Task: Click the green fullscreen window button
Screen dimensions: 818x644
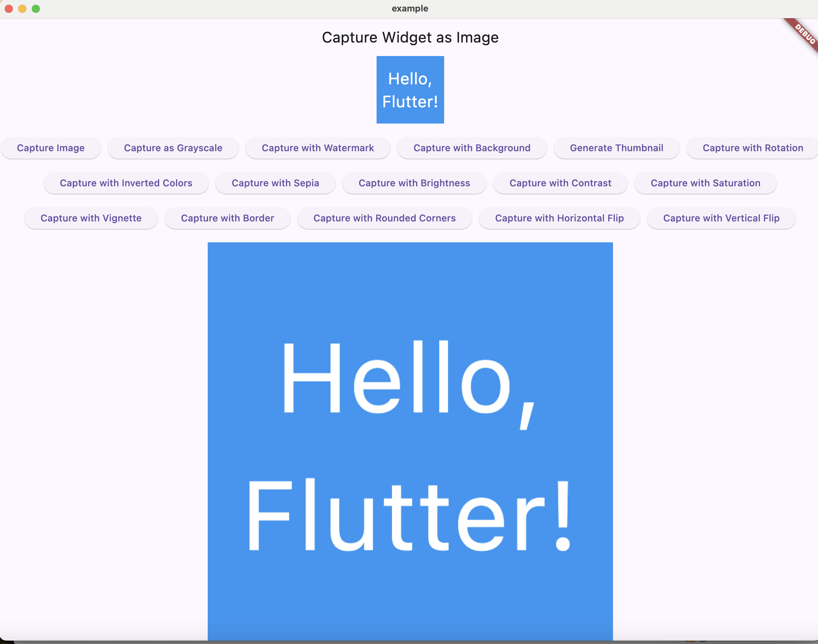Action: [36, 9]
